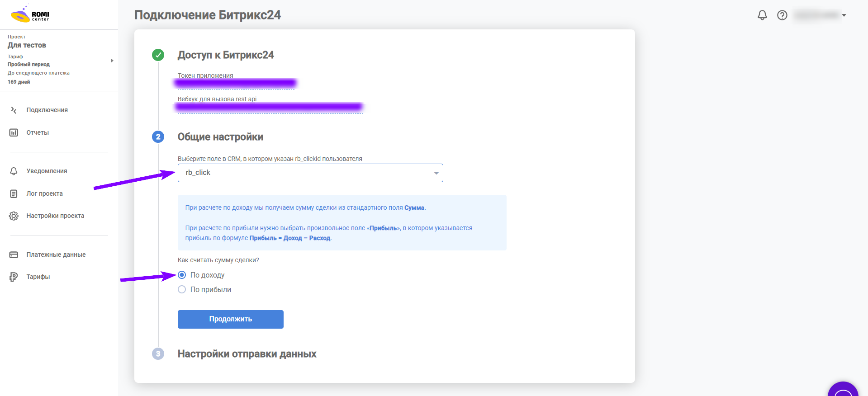Screen dimensions: 868x396
Task: Click the Продолжить button
Action: pyautogui.click(x=231, y=319)
